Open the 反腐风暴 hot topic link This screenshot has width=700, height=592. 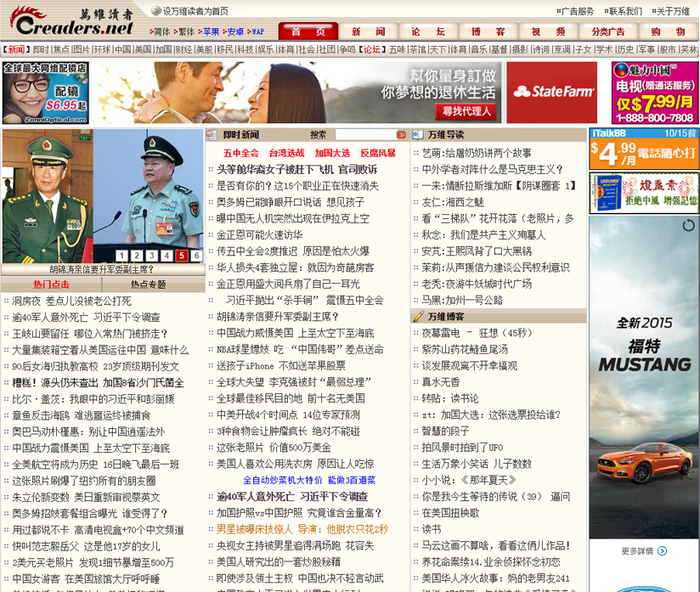click(378, 153)
